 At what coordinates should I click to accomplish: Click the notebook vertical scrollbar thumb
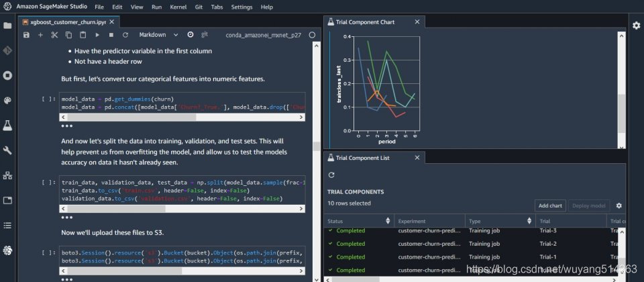[x=316, y=146]
